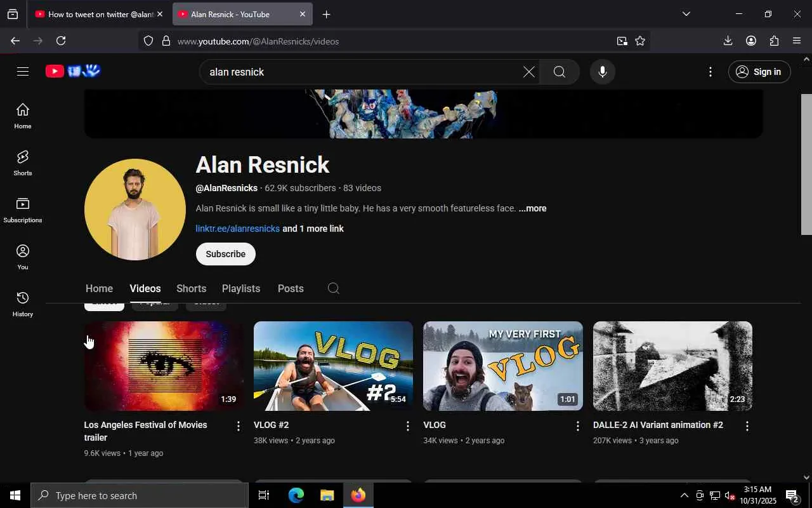Open options menu for VLOG #2 video
Viewport: 812px width, 508px height.
pos(408,426)
